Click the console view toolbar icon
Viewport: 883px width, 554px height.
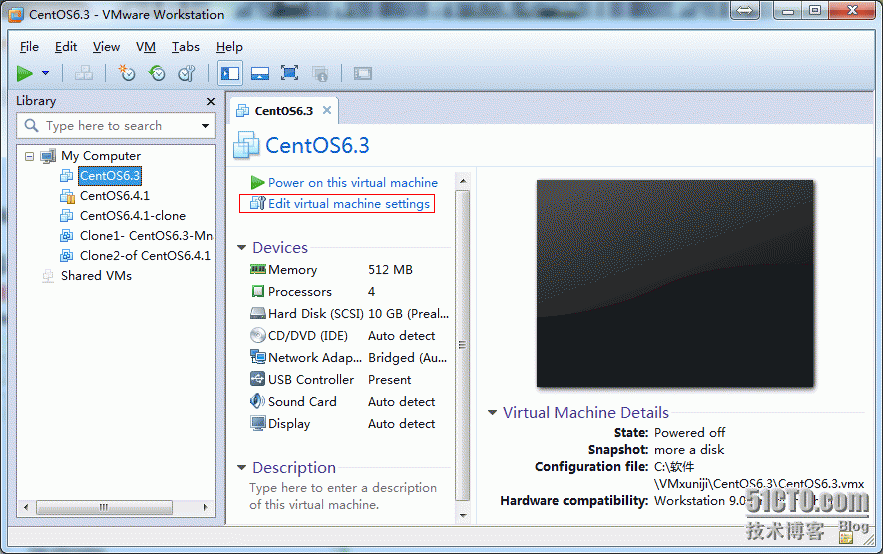(x=363, y=73)
